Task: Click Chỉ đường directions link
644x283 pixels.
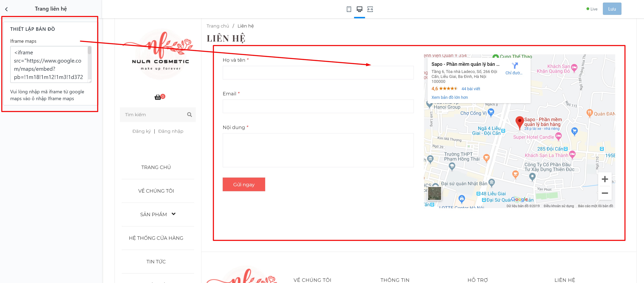Action: pos(514,73)
